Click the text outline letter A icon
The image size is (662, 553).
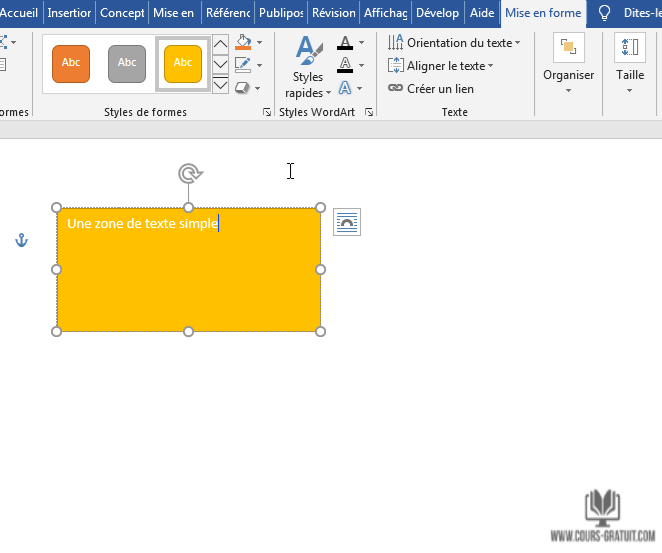click(x=345, y=65)
